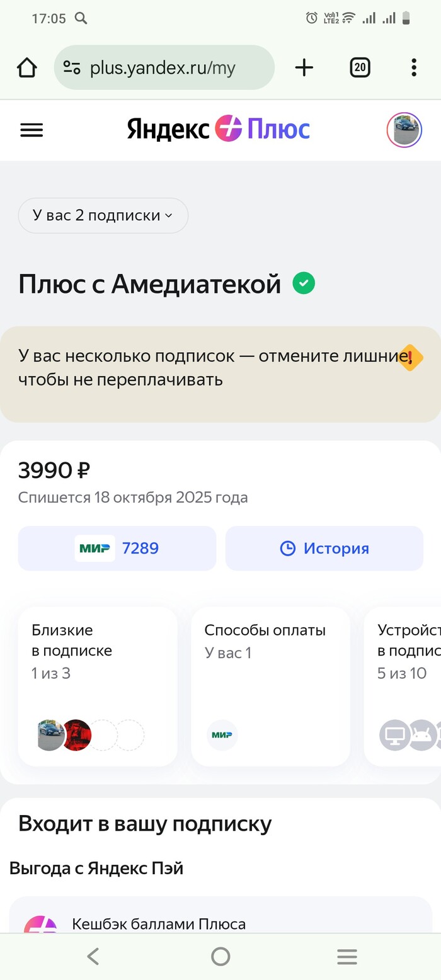Viewport: 441px width, 980px height.
Task: Select the МИР 7289 payment method
Action: click(x=117, y=548)
